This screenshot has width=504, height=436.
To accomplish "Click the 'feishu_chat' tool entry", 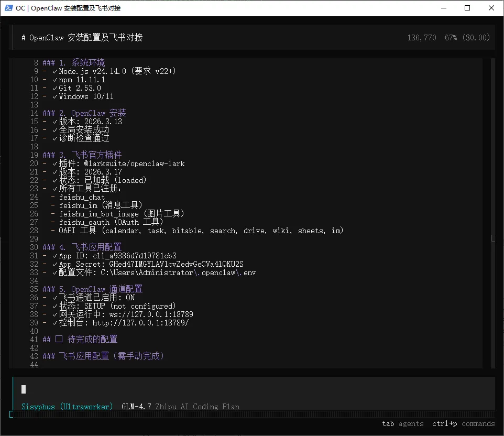I will pyautogui.click(x=82, y=197).
